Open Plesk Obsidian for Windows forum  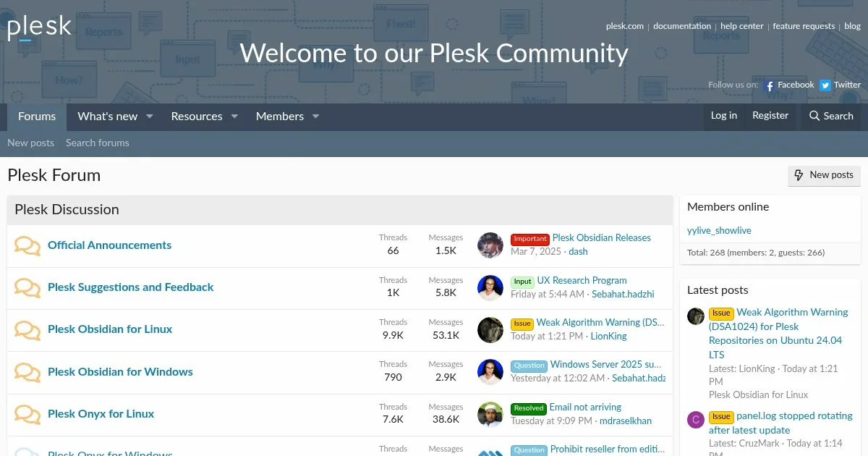pos(120,372)
